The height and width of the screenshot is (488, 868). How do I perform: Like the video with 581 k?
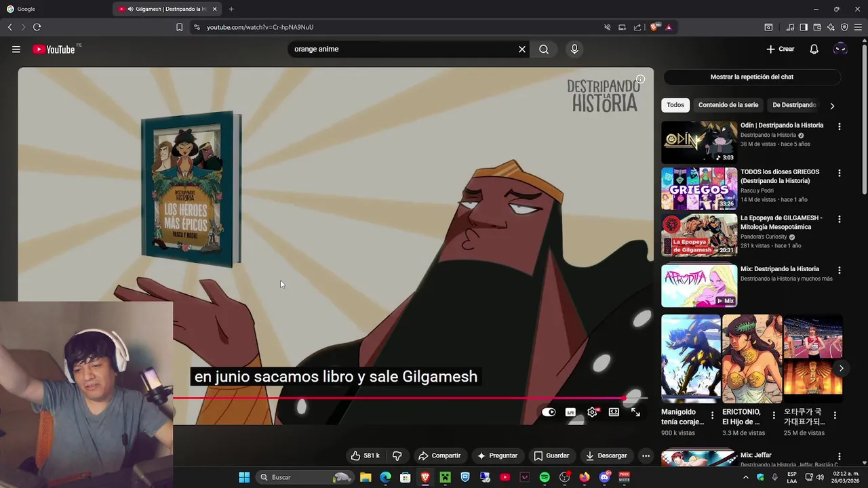click(x=365, y=455)
